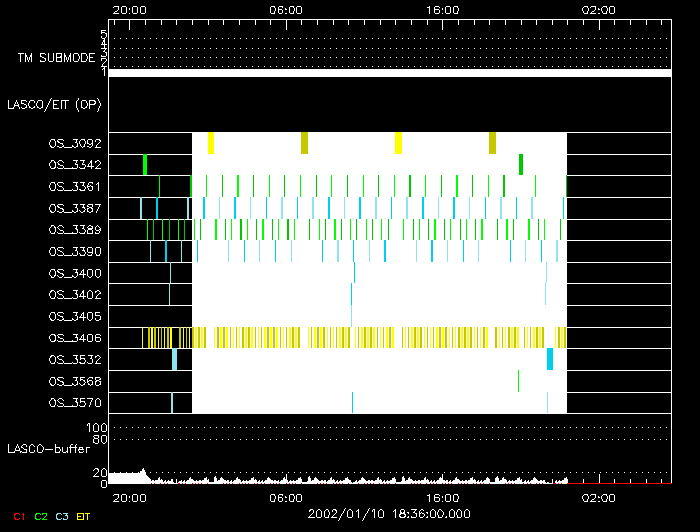The height and width of the screenshot is (532, 700).
Task: Click the 06:00 label on top axis
Action: click(286, 9)
